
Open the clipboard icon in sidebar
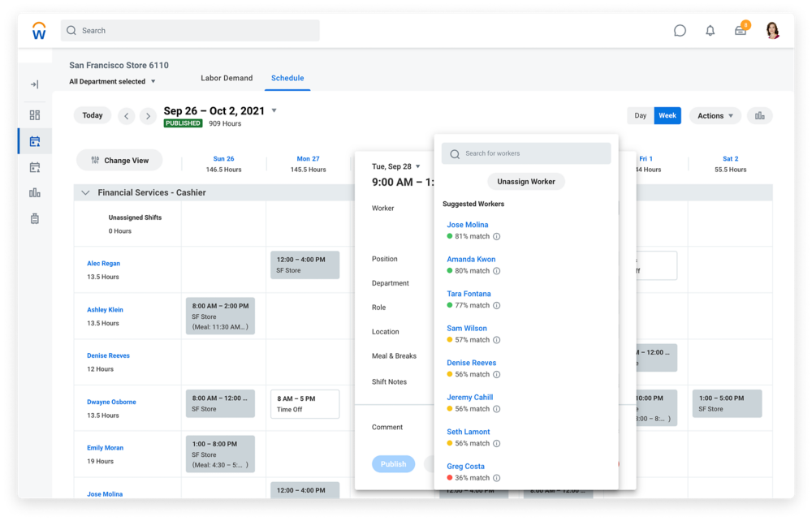click(34, 219)
